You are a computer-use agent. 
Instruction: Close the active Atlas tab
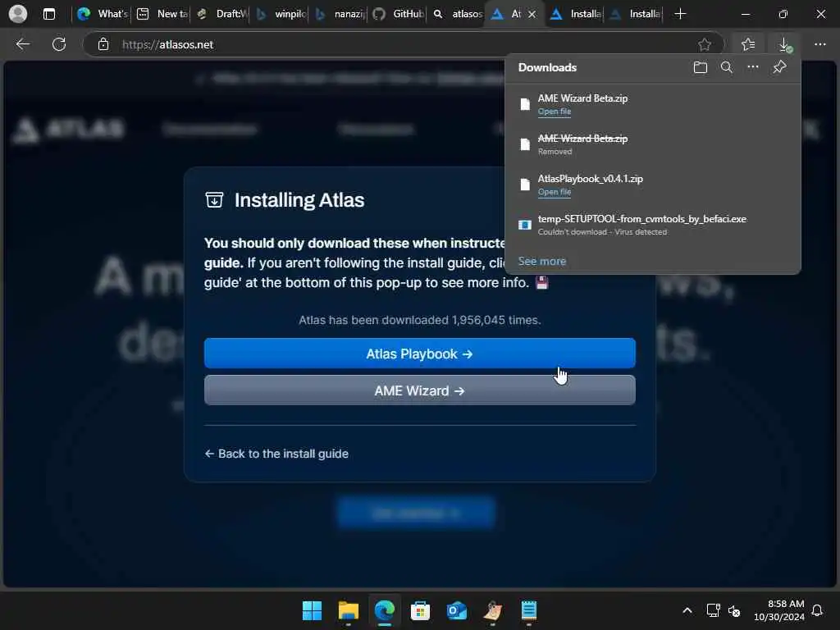(532, 15)
